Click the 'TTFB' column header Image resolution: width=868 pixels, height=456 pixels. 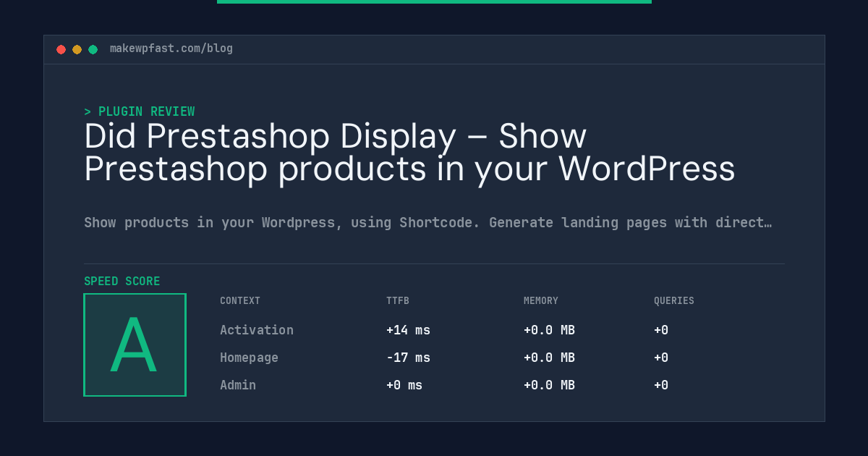[x=398, y=301]
